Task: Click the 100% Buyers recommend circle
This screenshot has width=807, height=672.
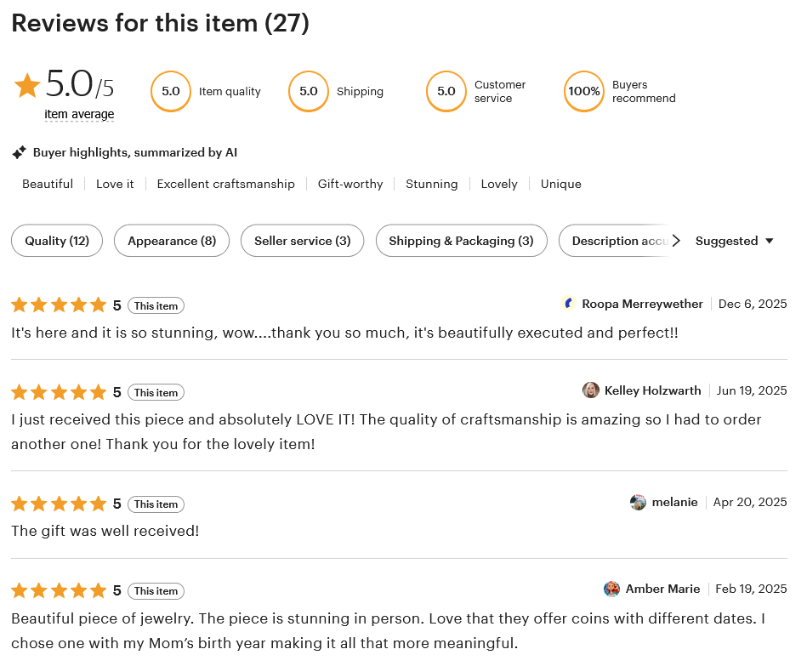Action: coord(584,92)
